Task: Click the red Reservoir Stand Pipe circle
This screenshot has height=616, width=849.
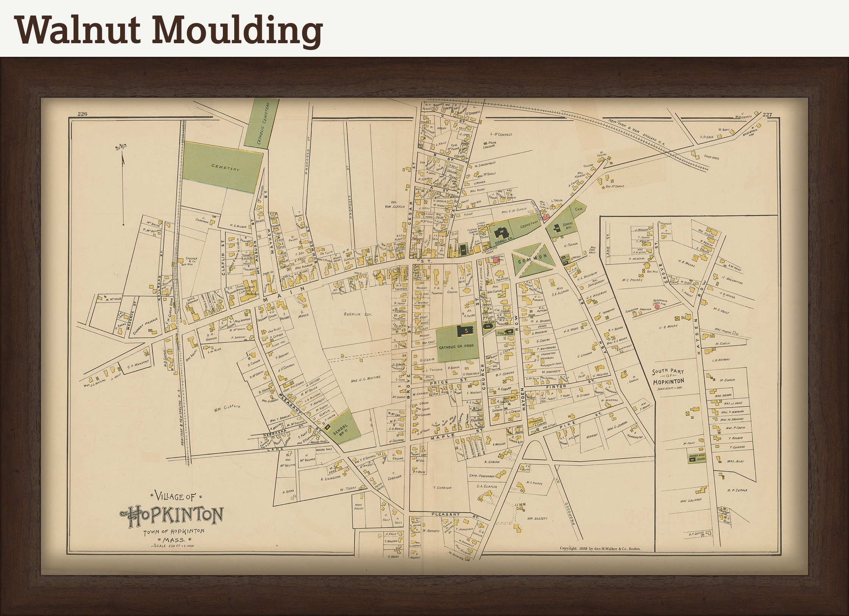Action: point(657,307)
